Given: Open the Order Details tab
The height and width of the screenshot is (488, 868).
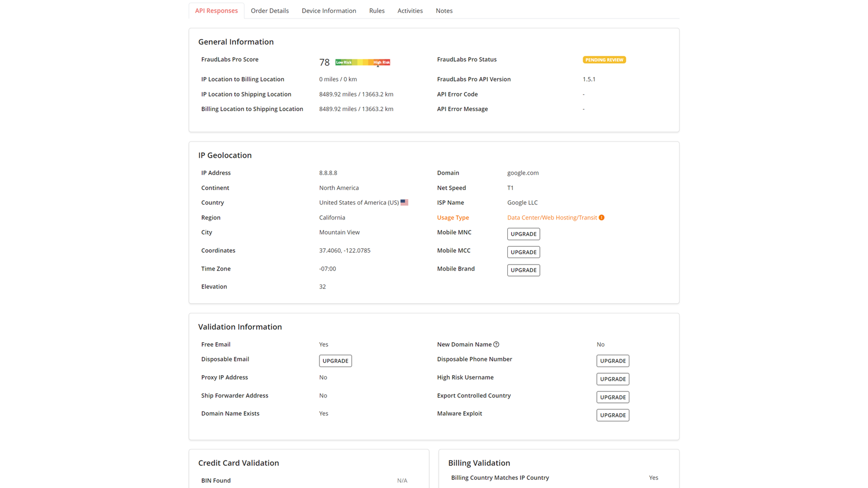Looking at the screenshot, I should click(x=270, y=11).
